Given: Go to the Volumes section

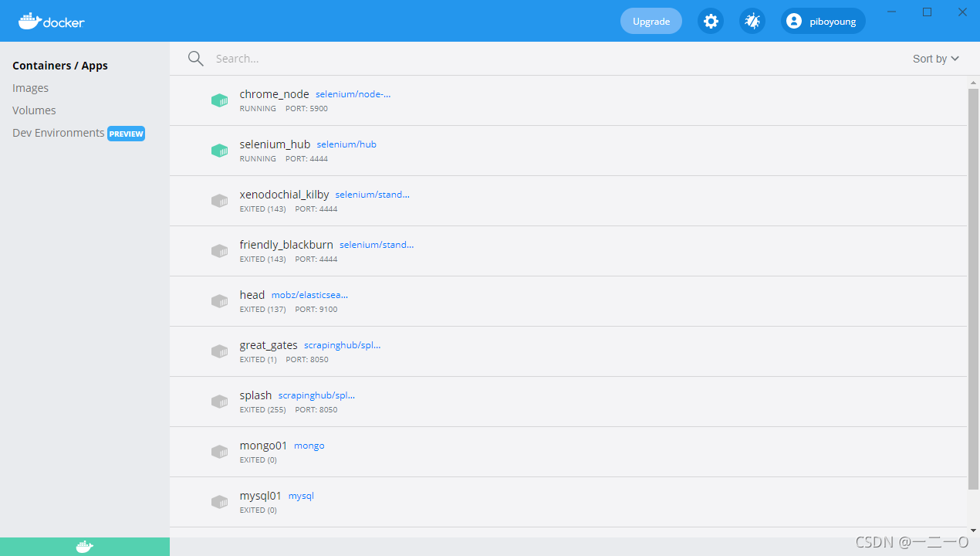Looking at the screenshot, I should coord(34,110).
